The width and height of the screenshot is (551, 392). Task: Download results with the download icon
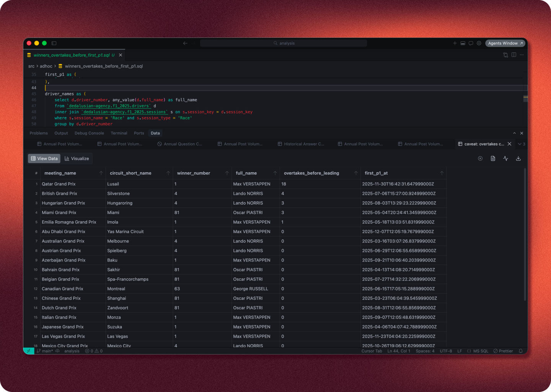click(x=518, y=158)
